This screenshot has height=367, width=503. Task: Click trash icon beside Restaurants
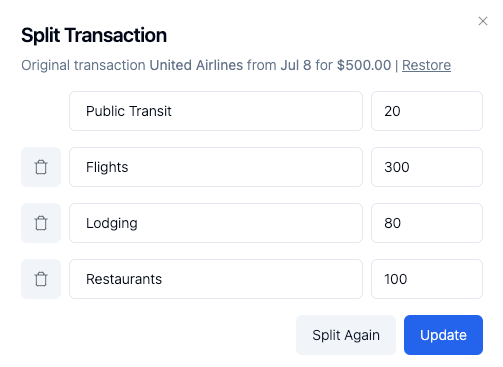41,279
